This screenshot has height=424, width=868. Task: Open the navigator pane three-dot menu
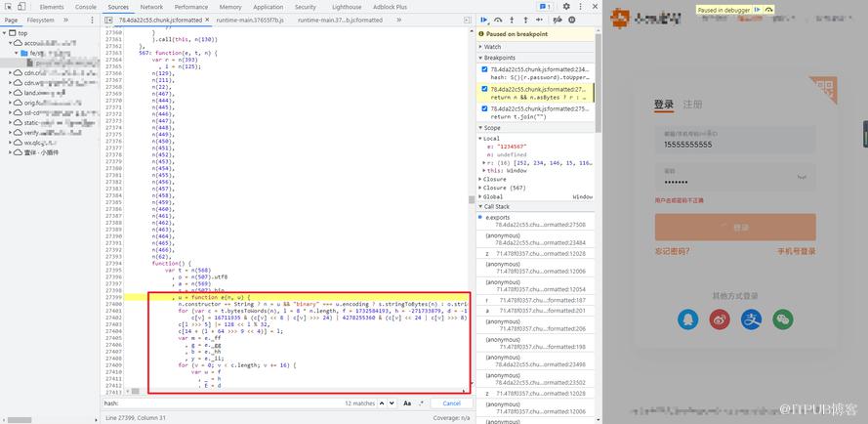[93, 20]
